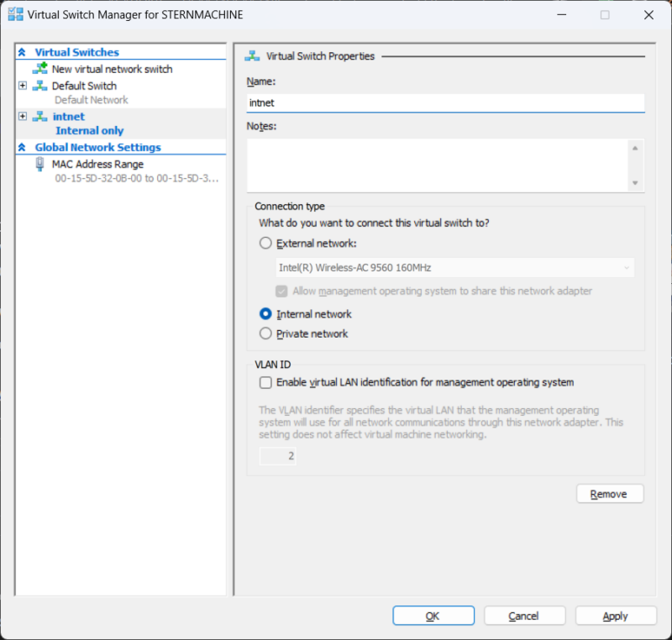Click the Virtual Switch Properties header icon
Viewport: 672px width, 640px height.
252,56
